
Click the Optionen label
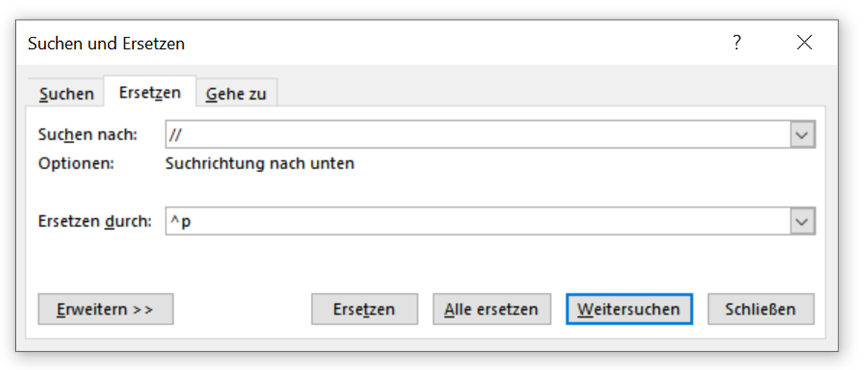76,163
